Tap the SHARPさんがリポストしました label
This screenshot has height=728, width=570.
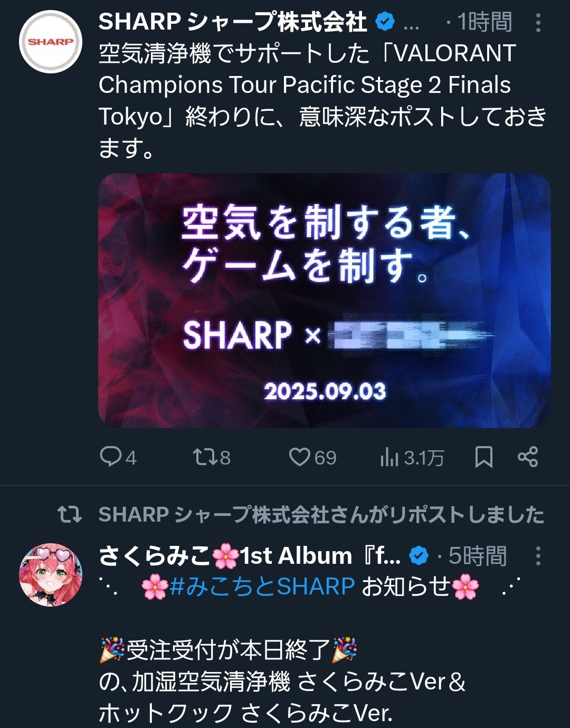(321, 514)
